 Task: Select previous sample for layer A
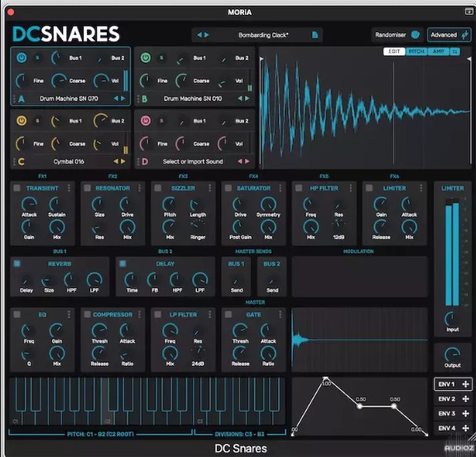tap(116, 99)
